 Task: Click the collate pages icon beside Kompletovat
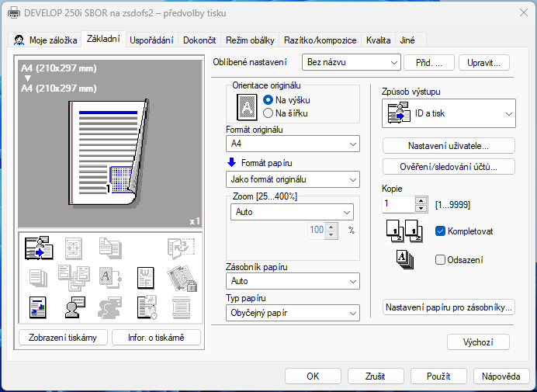[x=401, y=231]
